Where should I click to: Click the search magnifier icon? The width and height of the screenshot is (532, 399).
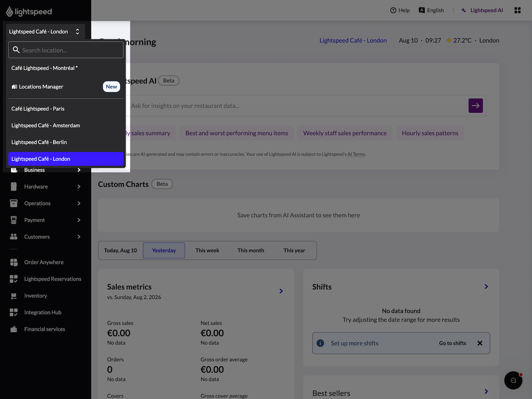(16, 50)
